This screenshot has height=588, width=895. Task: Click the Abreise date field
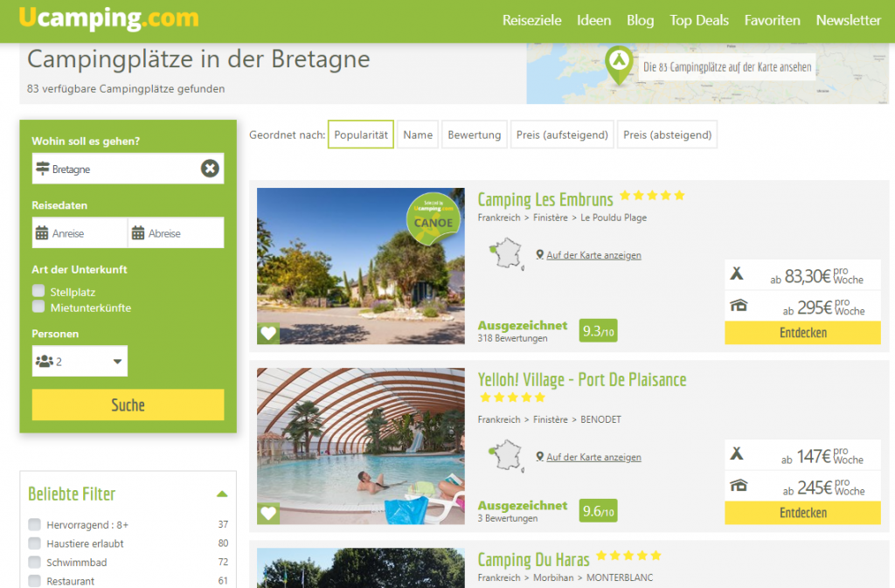176,232
